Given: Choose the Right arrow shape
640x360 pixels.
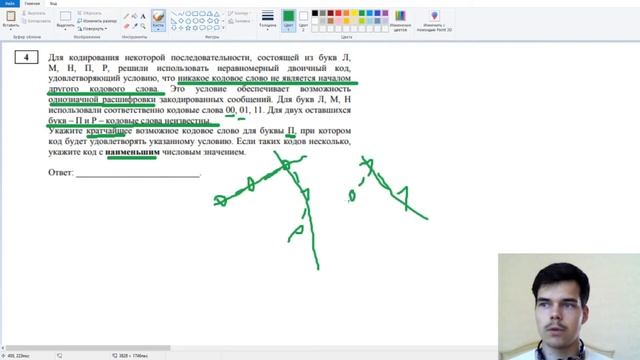Looking at the screenshot, I should [202, 21].
